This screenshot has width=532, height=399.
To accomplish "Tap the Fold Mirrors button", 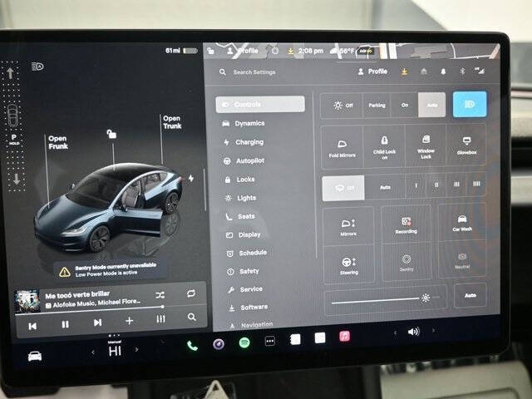I will click(342, 147).
